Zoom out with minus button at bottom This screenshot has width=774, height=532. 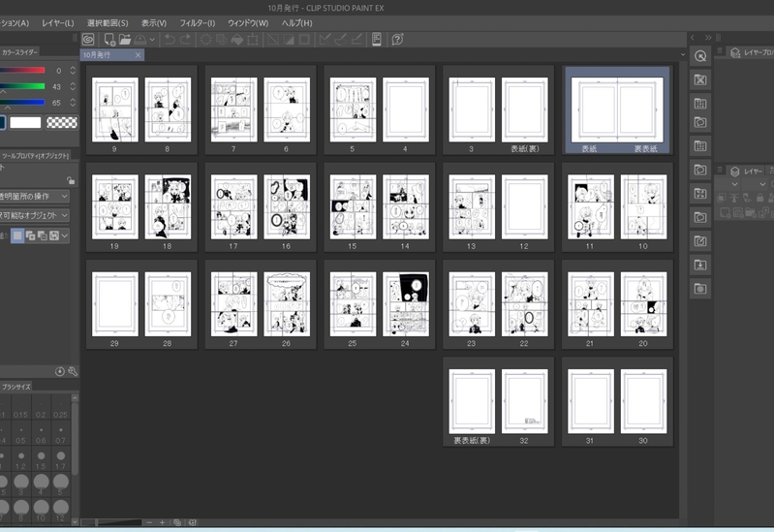pyautogui.click(x=149, y=522)
